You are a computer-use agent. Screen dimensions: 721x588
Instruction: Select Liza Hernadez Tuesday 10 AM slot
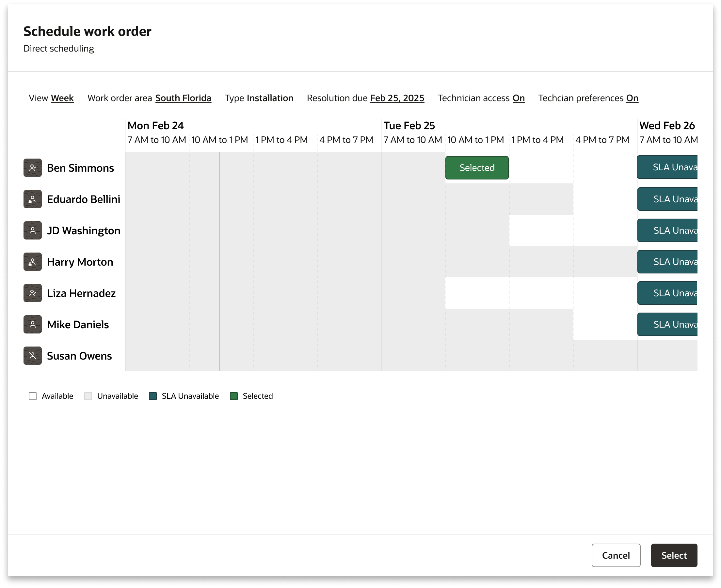tap(477, 293)
